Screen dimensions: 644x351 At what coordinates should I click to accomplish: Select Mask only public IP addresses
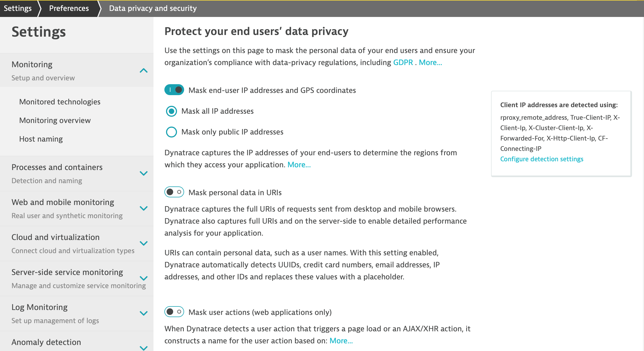(x=172, y=132)
